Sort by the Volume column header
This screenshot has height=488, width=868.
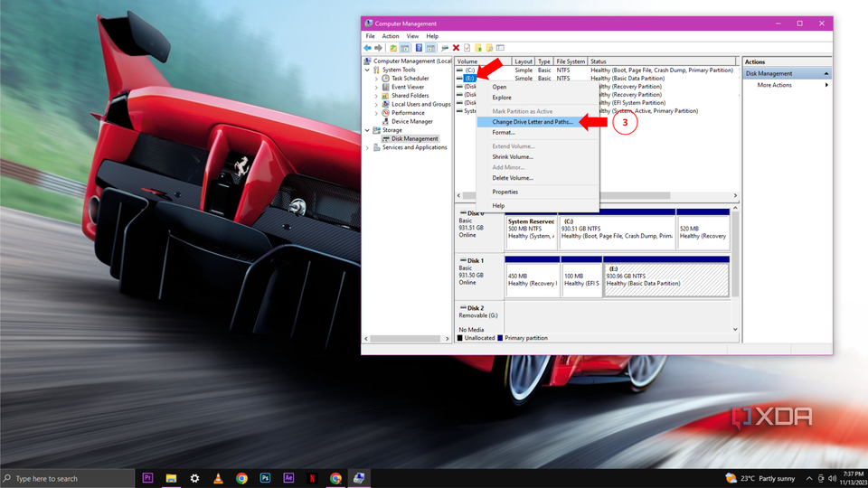click(483, 61)
